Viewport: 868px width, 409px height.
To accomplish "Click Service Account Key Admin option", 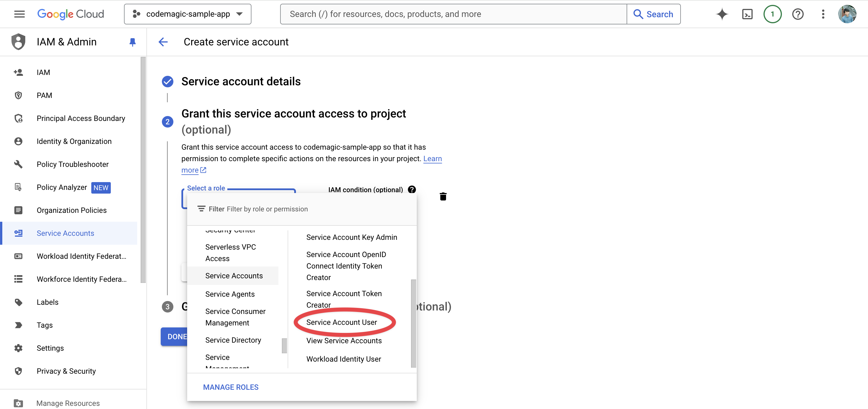I will (x=352, y=237).
